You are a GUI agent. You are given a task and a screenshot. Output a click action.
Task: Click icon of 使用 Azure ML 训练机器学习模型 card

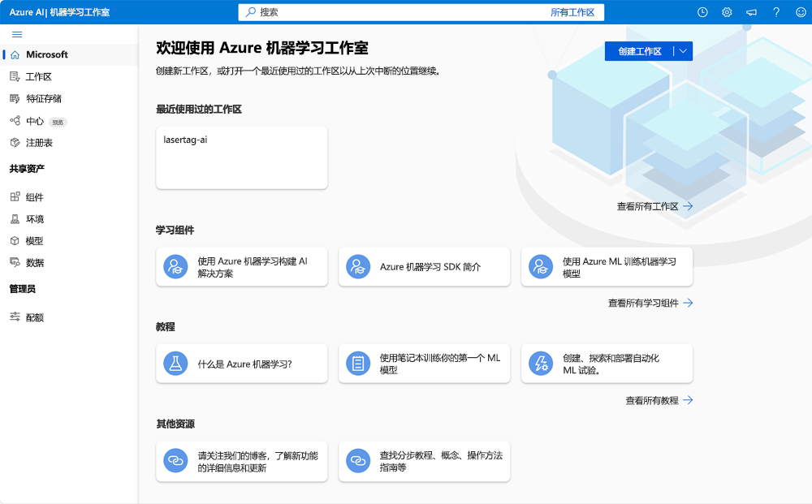click(x=541, y=267)
